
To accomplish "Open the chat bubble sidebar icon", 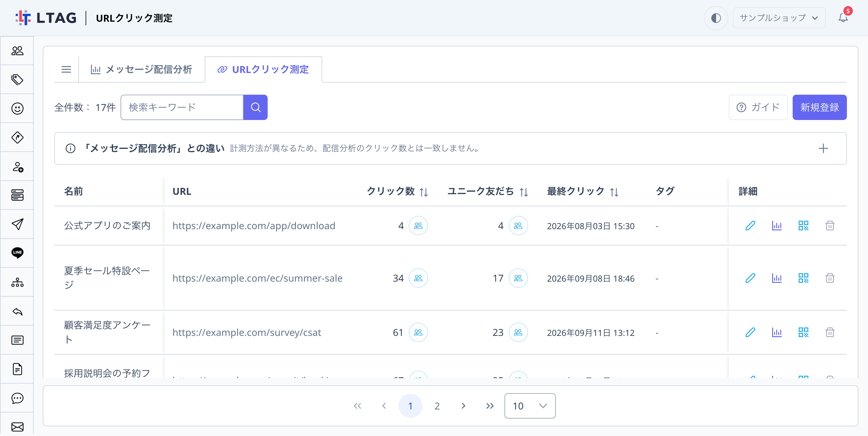I will tap(17, 398).
